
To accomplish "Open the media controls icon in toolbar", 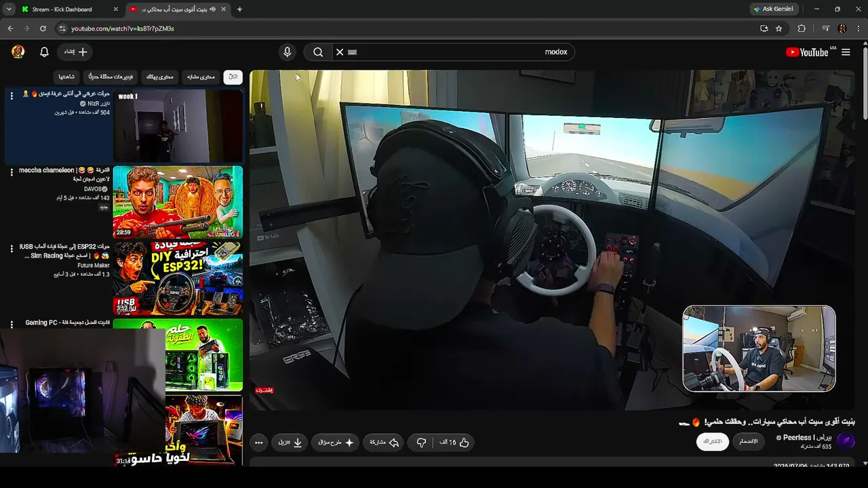I will coord(825,28).
